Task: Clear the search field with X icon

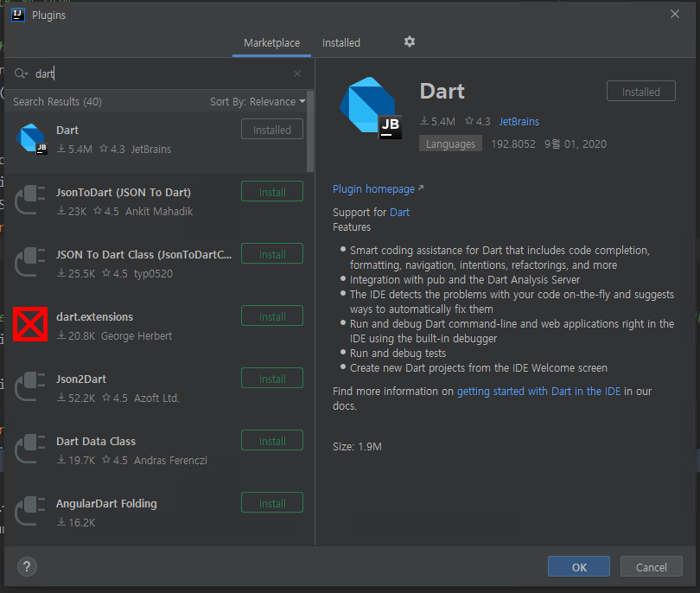Action: [x=297, y=73]
